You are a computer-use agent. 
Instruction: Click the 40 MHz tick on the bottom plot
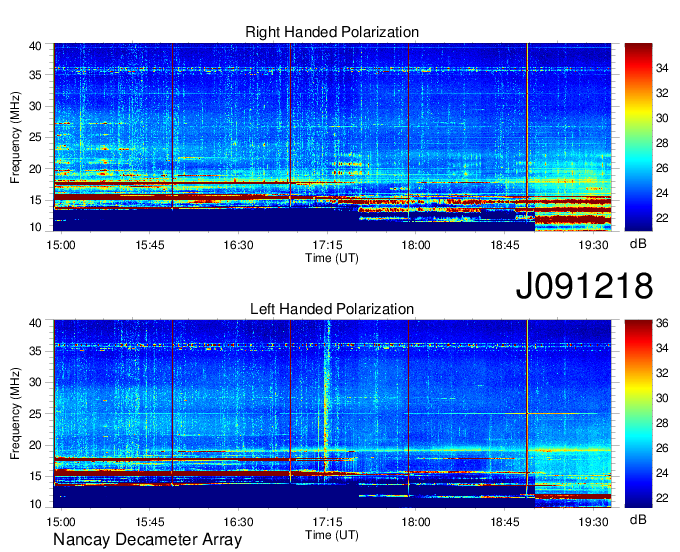click(x=35, y=323)
